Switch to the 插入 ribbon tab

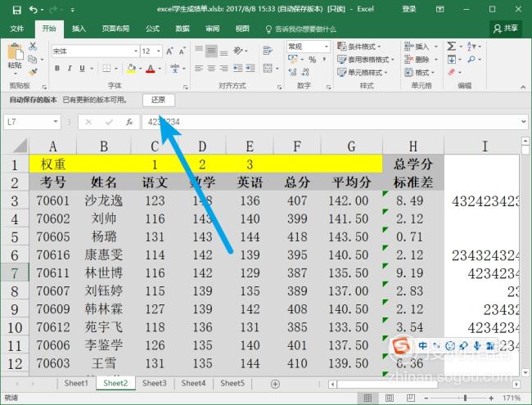[79, 29]
